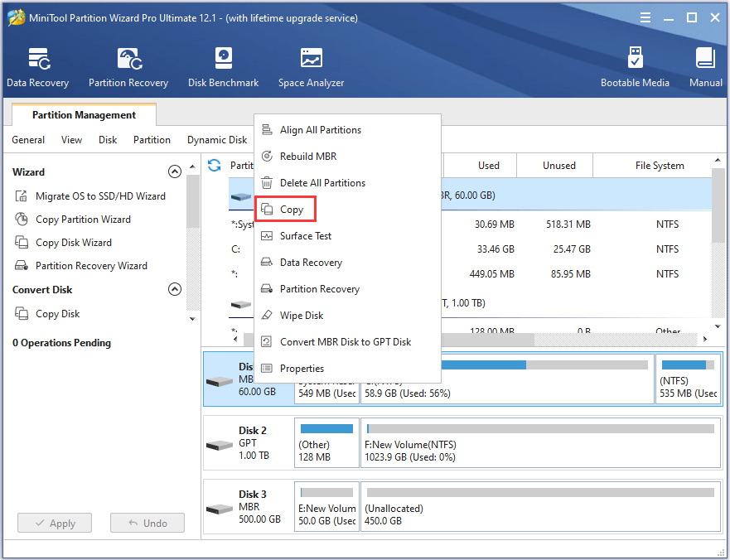
Task: Click the Rebuild MBR icon
Action: [x=267, y=156]
